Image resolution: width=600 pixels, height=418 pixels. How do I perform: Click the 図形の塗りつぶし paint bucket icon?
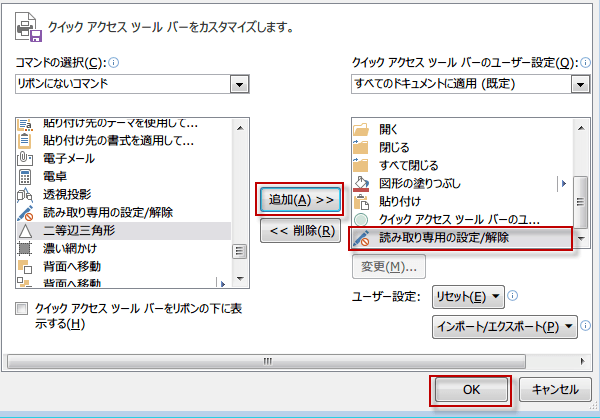coord(361,184)
